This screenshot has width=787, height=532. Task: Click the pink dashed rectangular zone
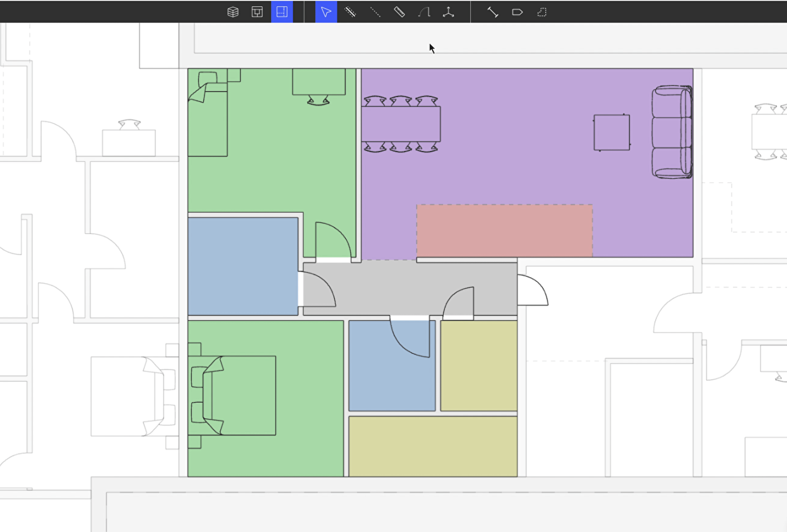(x=504, y=231)
